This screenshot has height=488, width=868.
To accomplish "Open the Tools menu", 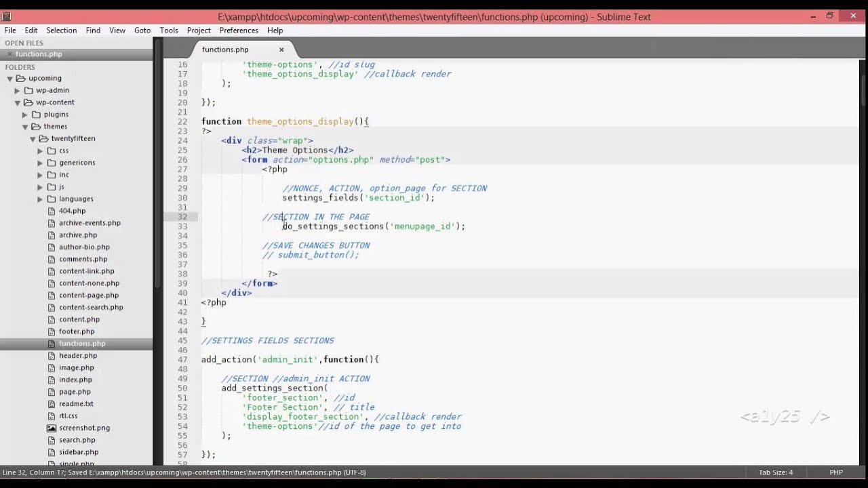I will [x=169, y=30].
